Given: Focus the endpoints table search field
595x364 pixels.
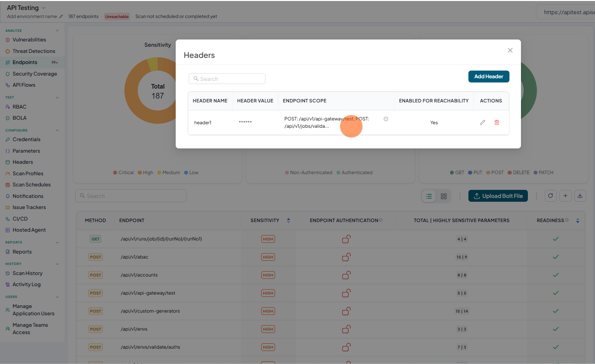Looking at the screenshot, I should pyautogui.click(x=131, y=196).
